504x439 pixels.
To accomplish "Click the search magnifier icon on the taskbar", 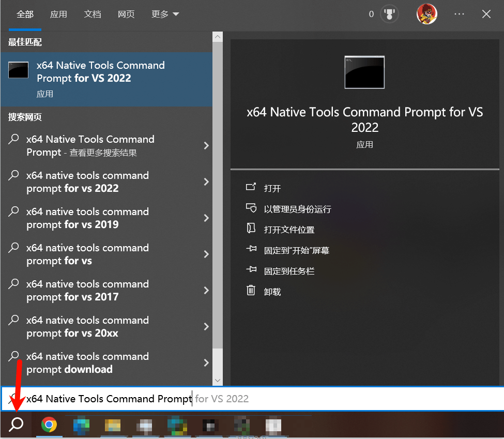I will click(x=14, y=424).
